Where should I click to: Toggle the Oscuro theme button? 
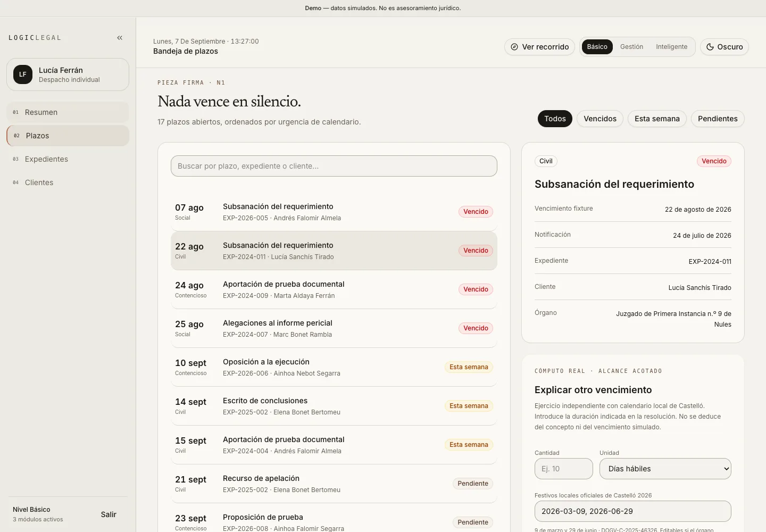click(x=725, y=47)
